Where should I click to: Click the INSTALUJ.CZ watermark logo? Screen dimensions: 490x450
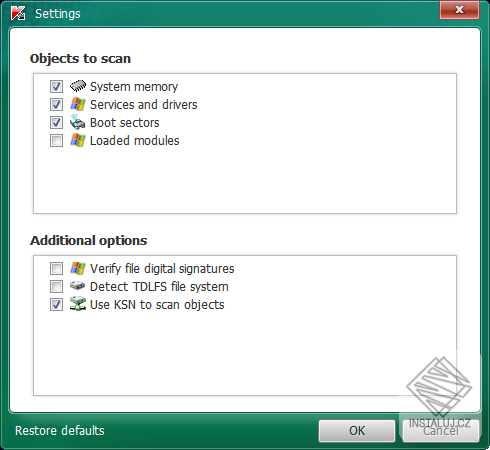click(439, 392)
